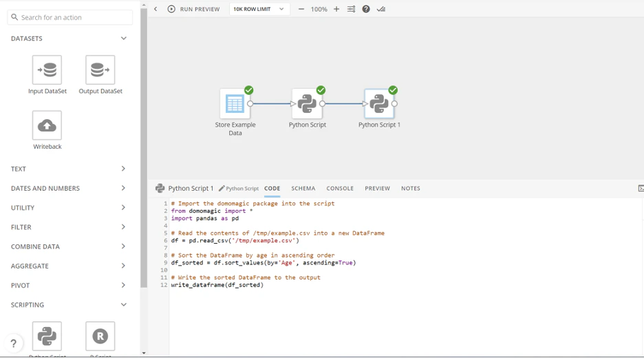The width and height of the screenshot is (644, 358).
Task: Click comment 'Import the domomagic package' line
Action: (253, 204)
